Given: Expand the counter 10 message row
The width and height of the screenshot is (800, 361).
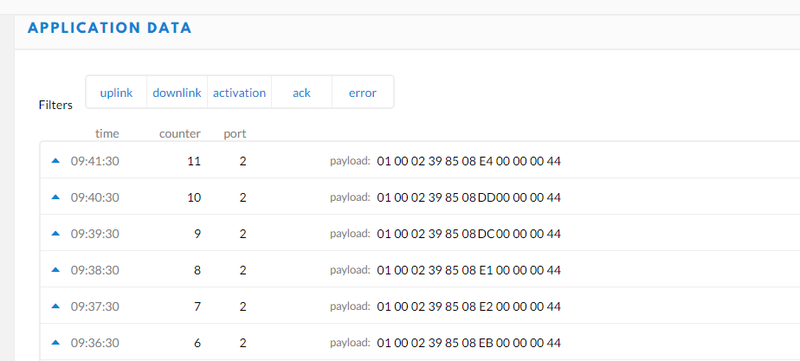Looking at the screenshot, I should coord(420,197).
